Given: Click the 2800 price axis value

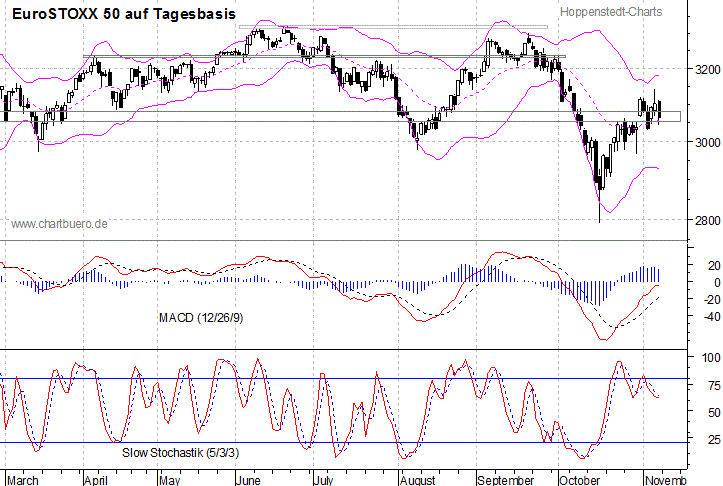Looking at the screenshot, I should (708, 220).
